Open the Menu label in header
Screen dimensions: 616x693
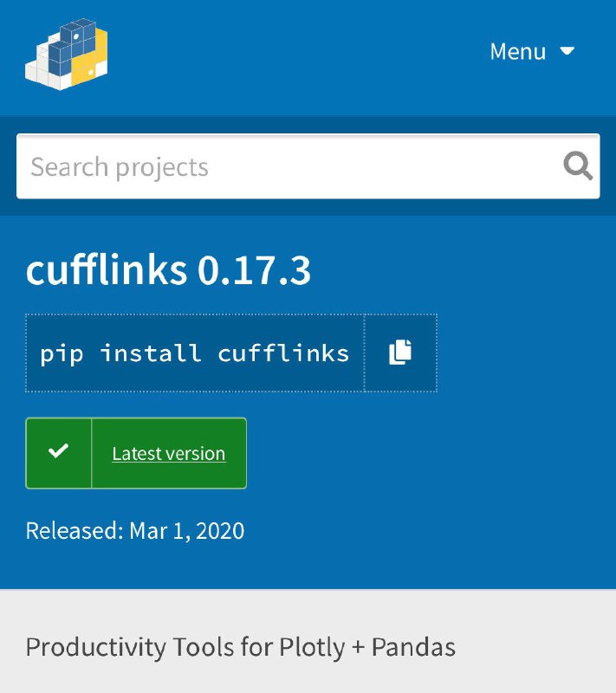518,52
